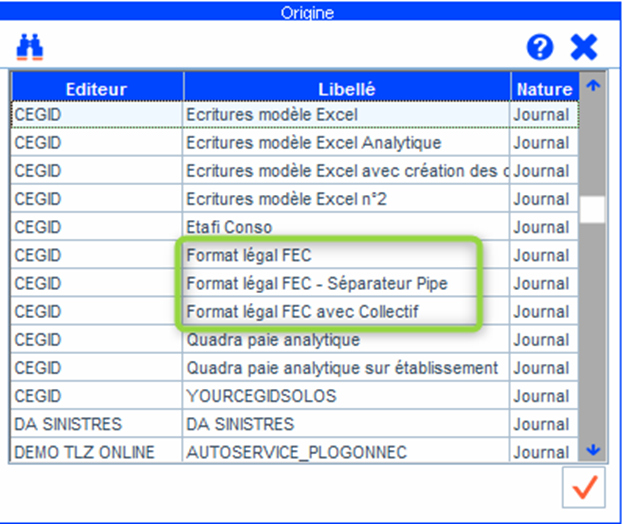Open help with the question mark icon
The width and height of the screenshot is (623, 524).
[540, 47]
